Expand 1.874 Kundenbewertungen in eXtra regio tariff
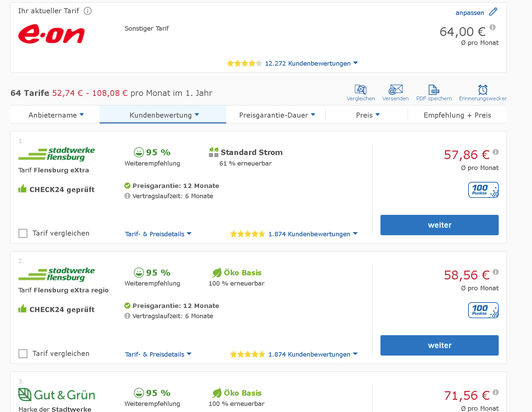Screen dimensions: 532x412 click(x=313, y=354)
